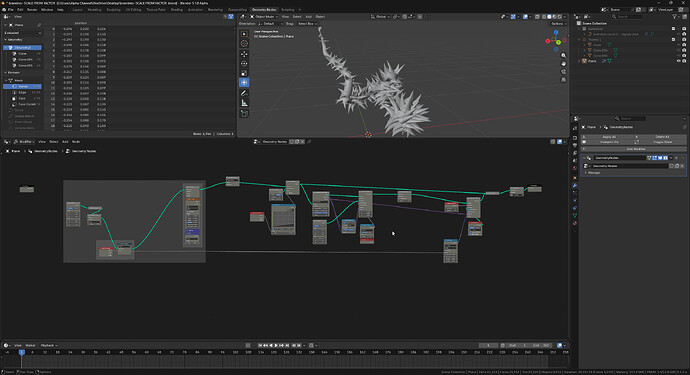Select the Rotate tool in viewport toolbar

coord(244,63)
